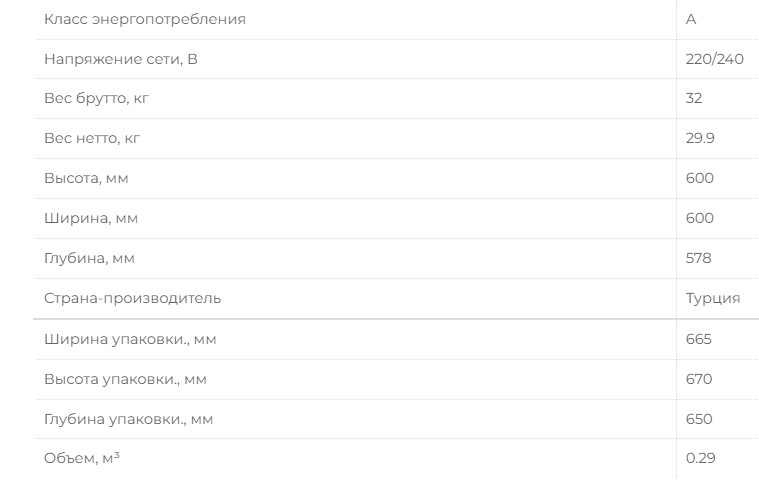Click the 'Глубина упаковки., мм' label
Screen dimensions: 759x504
[128, 419]
